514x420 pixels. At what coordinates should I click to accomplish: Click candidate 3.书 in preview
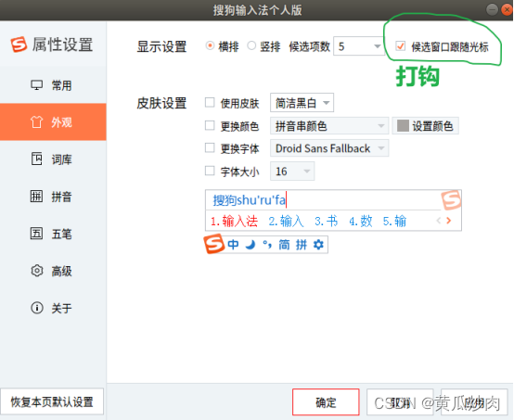327,222
